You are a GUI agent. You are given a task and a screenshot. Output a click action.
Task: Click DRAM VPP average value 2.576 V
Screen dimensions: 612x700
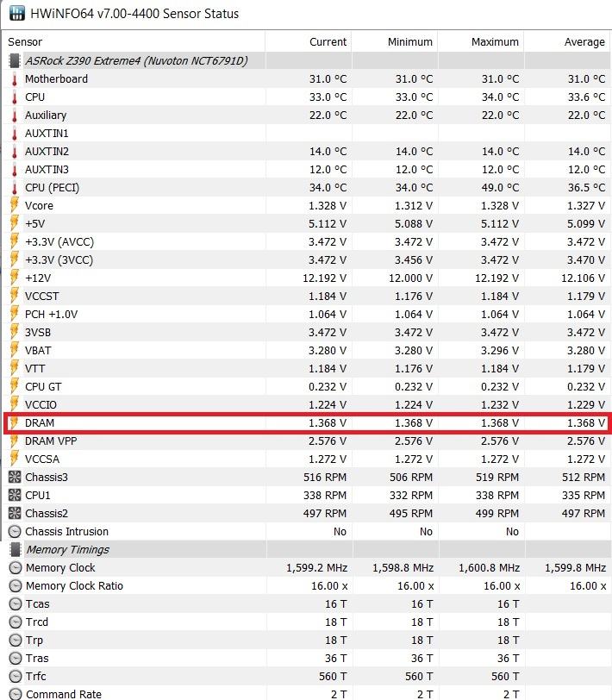pyautogui.click(x=586, y=441)
